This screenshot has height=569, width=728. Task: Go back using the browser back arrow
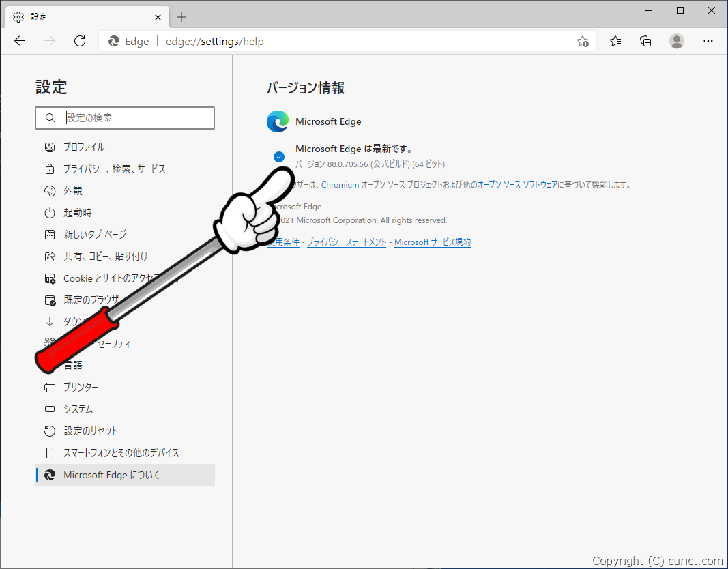(x=20, y=41)
